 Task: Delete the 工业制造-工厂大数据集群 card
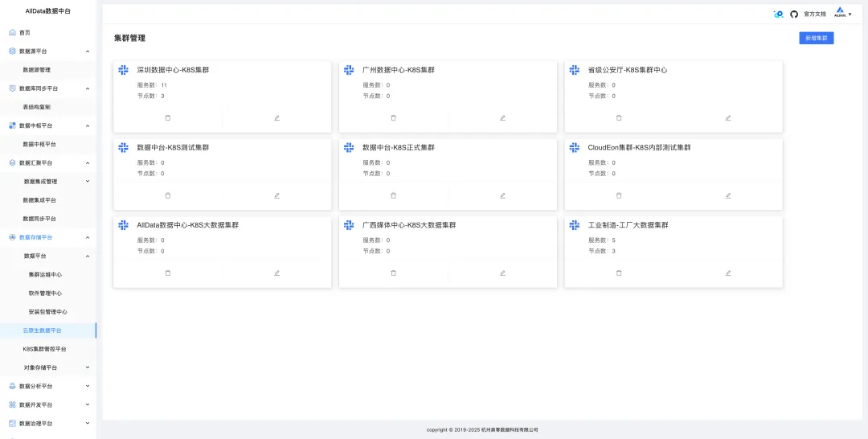619,273
